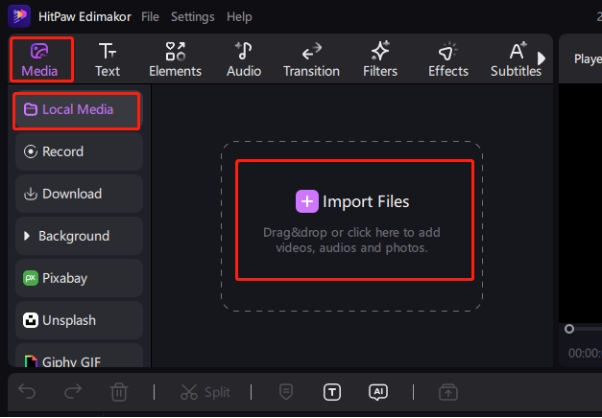Open the Elements tab

[175, 59]
